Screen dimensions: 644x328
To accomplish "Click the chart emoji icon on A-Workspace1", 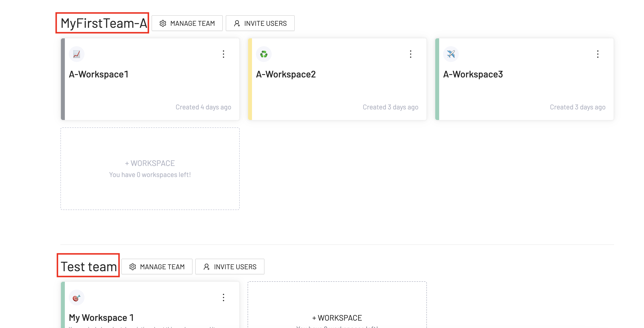I will (76, 54).
